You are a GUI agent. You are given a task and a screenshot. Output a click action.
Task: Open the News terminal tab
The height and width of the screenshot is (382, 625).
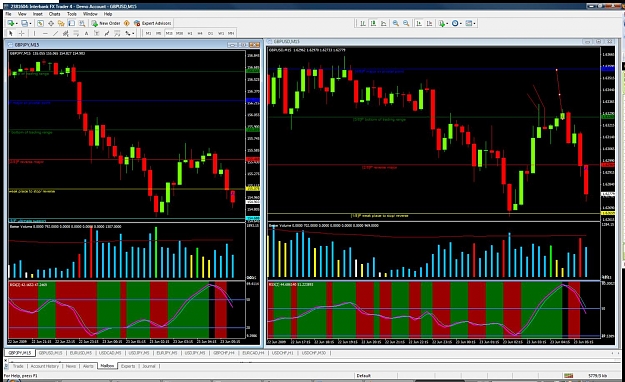click(x=71, y=366)
